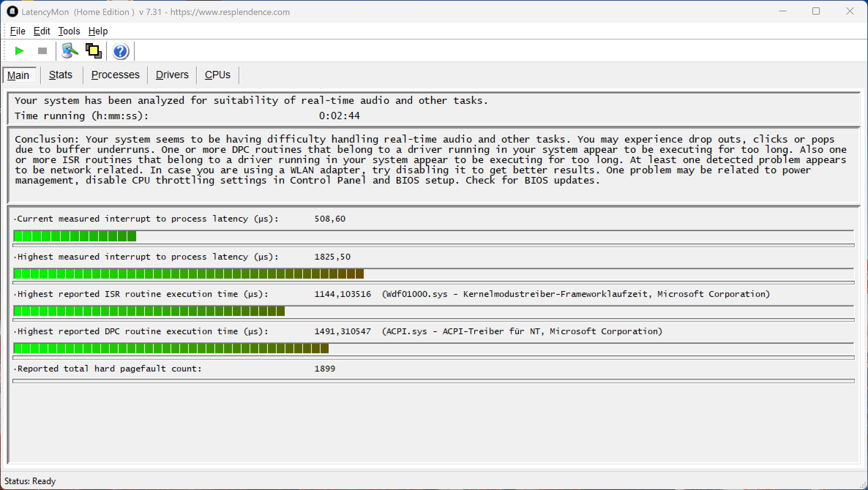Select the Main tab
This screenshot has width=868, height=490.
[18, 75]
